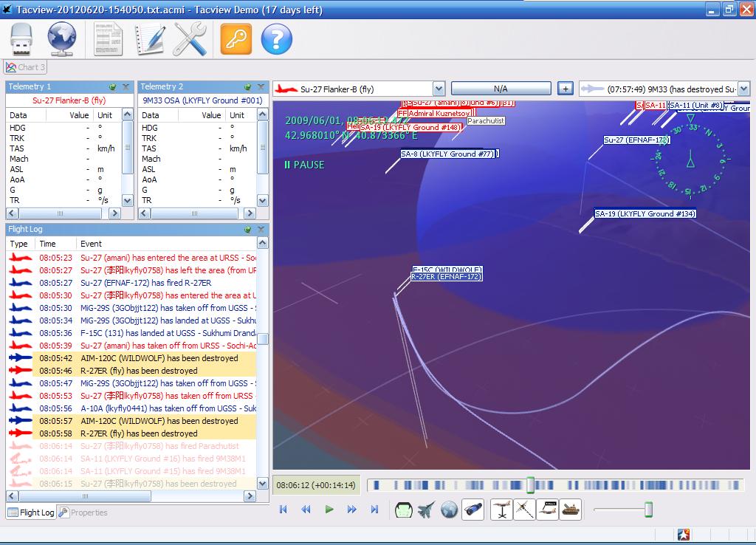Image resolution: width=756 pixels, height=545 pixels.
Task: Switch to the Properties tab
Action: point(83,513)
